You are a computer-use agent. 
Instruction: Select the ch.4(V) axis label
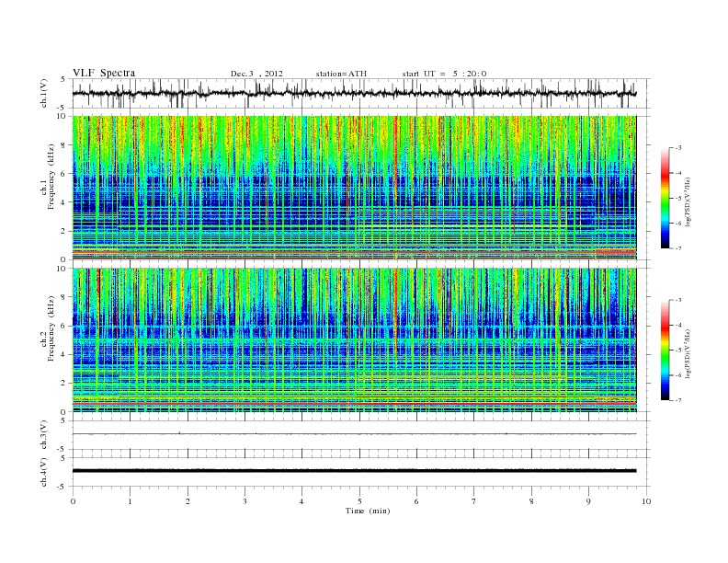[44, 472]
